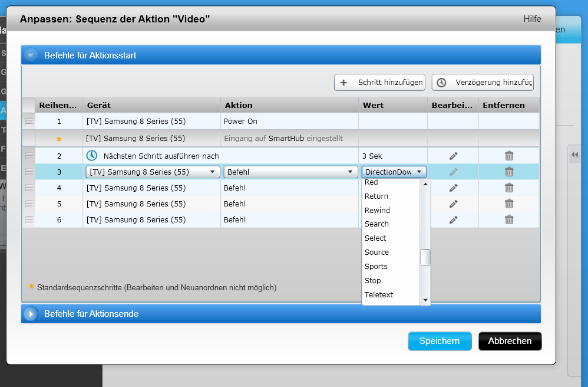Click the Speichern button
Image resolution: width=588 pixels, height=387 pixels.
point(440,341)
